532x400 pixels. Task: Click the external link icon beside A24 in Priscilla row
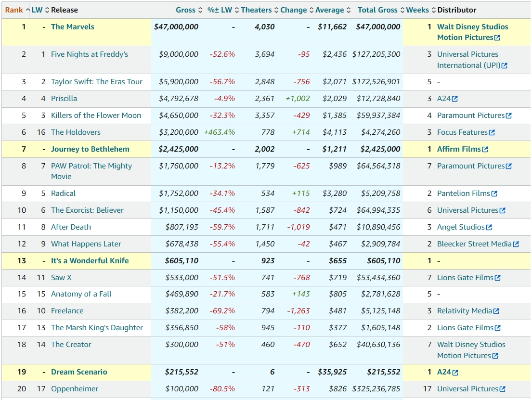coord(454,99)
